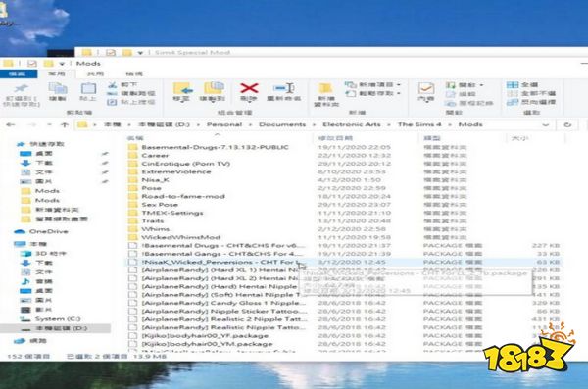588x389 pixels.
Task: Go forward with right arrow button
Action: pyautogui.click(x=32, y=124)
